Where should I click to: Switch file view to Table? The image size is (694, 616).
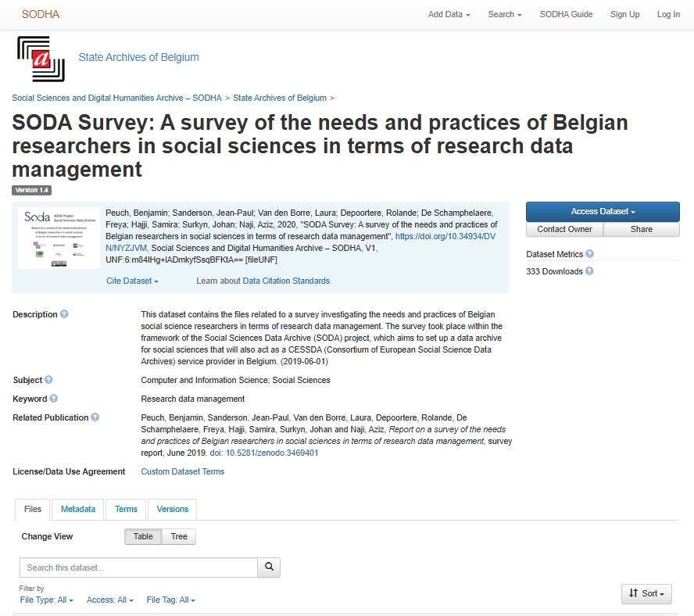coord(143,537)
